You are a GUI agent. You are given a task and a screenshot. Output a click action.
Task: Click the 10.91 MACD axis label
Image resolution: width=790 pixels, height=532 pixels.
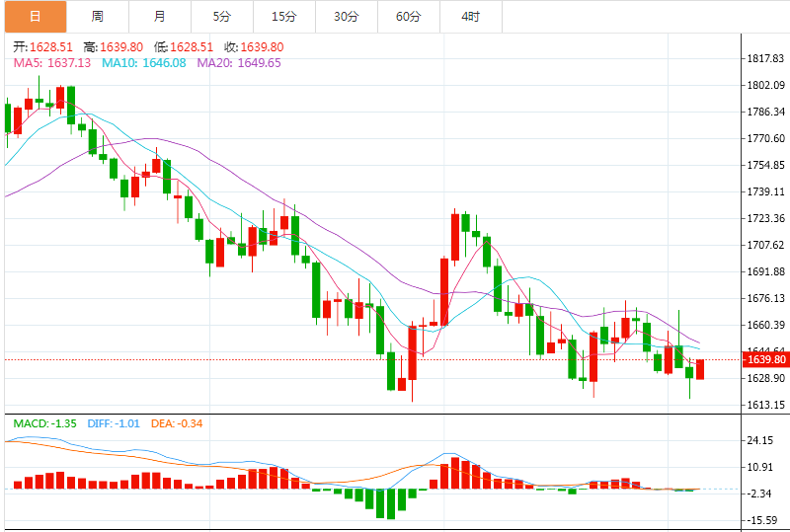coord(759,468)
